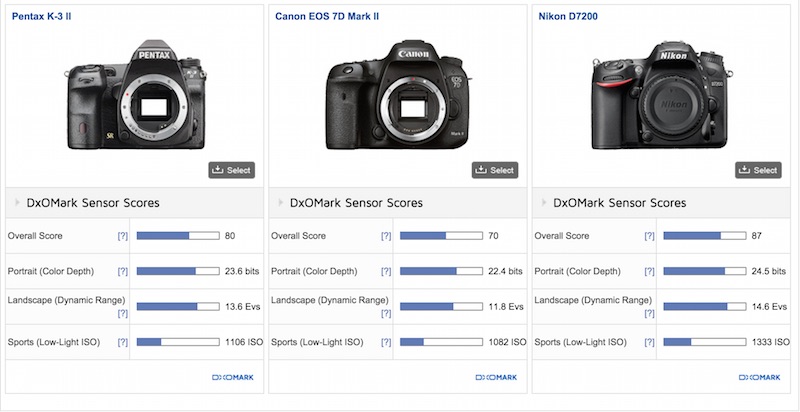Show help for Canon 7D Mark II Overall Score
Image resolution: width=800 pixels, height=412 pixels.
[x=386, y=237]
